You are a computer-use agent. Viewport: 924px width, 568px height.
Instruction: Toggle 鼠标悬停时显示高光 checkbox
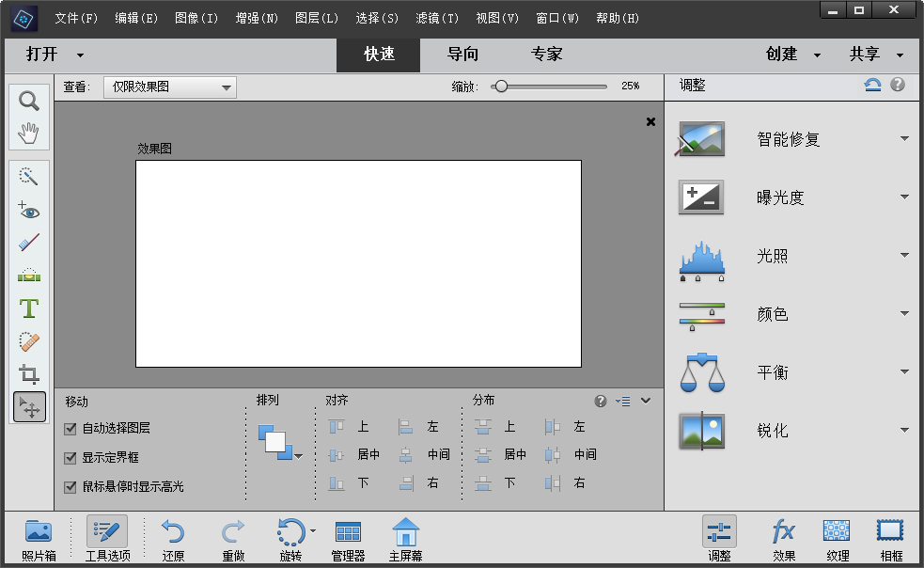click(x=70, y=486)
